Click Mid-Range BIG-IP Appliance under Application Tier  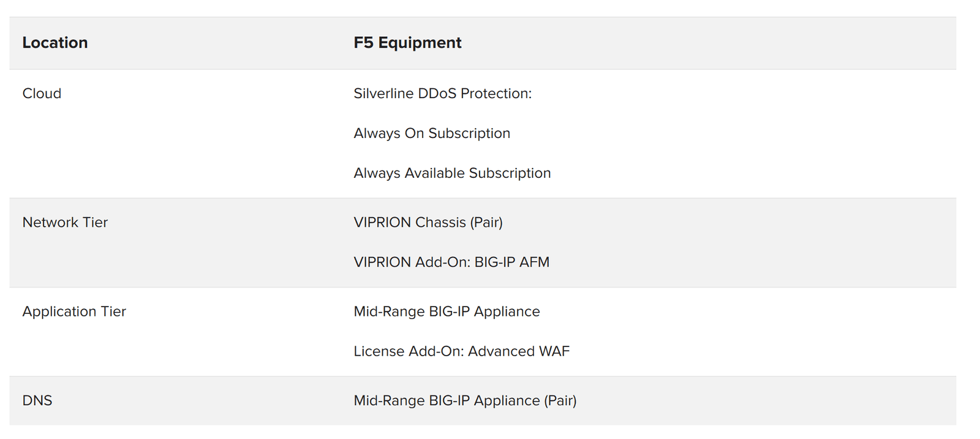tap(447, 311)
